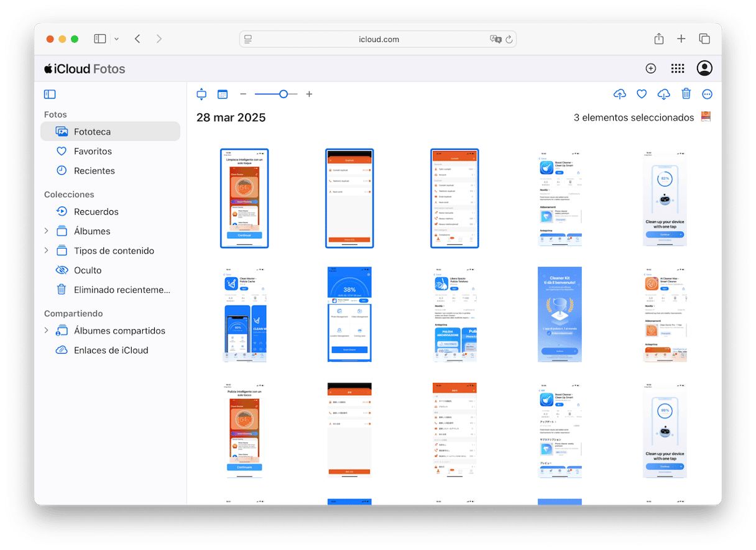Toggle the photo aspect ratio view icon
Screen dimensions: 756x550
tap(201, 94)
